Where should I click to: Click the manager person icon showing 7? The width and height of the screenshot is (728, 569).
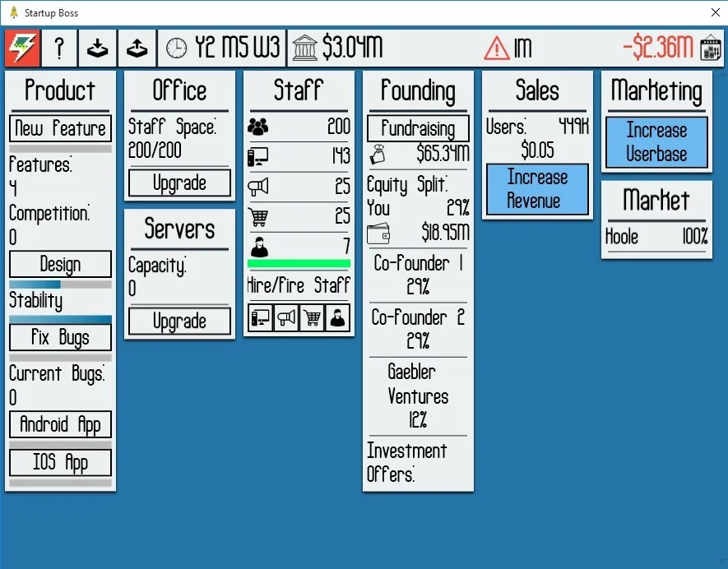[259, 247]
